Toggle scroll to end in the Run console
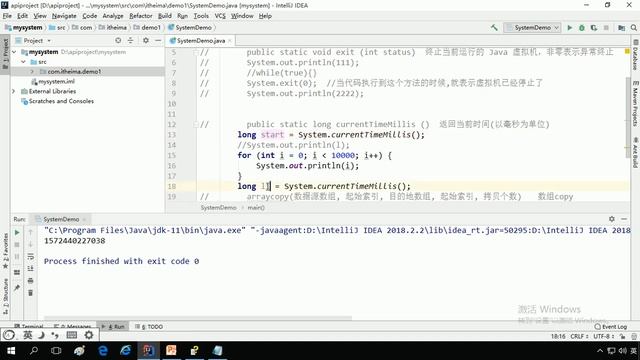 tap(31, 268)
